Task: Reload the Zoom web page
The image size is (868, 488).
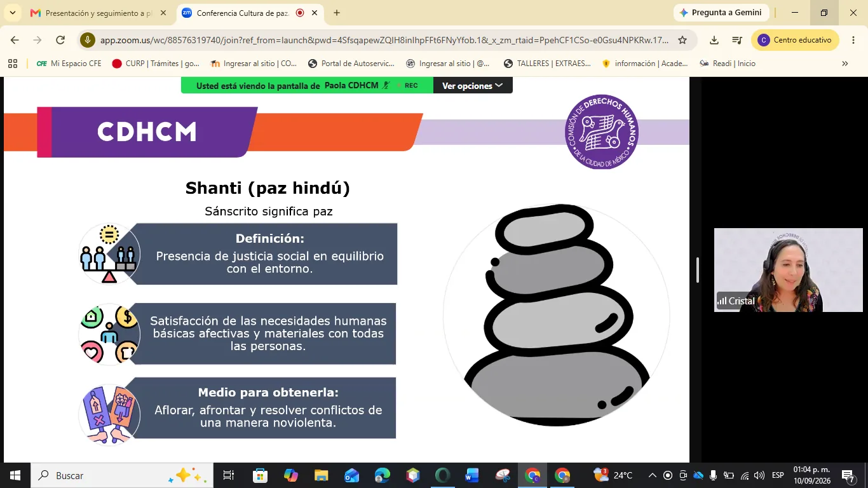Action: tap(60, 40)
